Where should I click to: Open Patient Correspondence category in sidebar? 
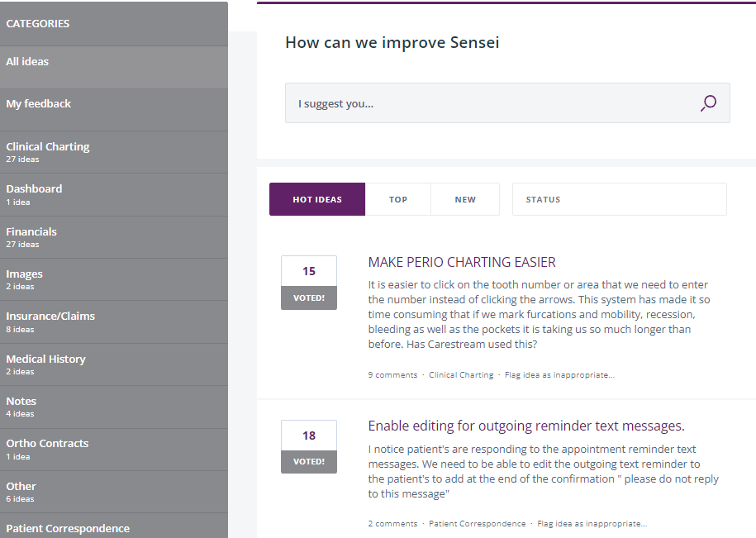114,526
